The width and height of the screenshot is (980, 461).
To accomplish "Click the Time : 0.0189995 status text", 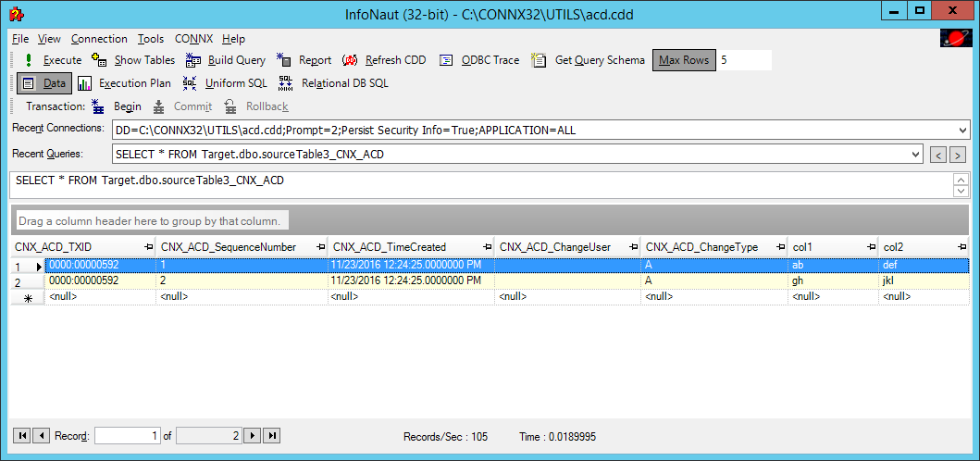I will coord(557,437).
